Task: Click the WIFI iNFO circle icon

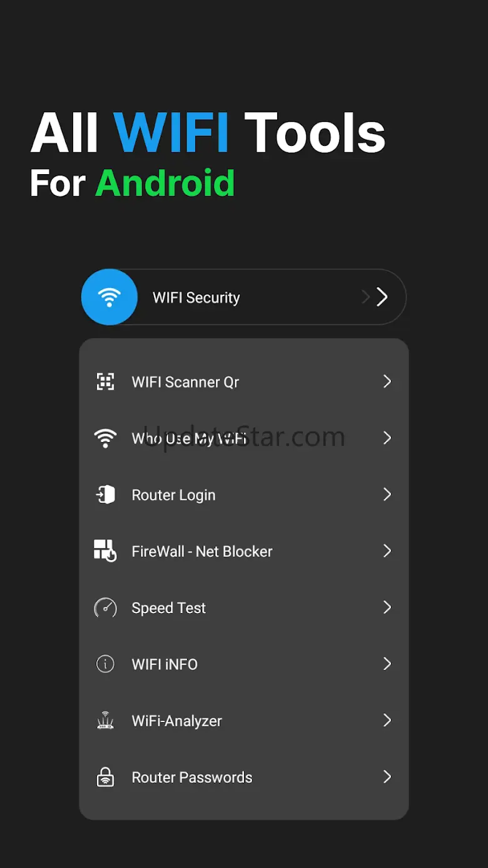Action: pyautogui.click(x=105, y=664)
